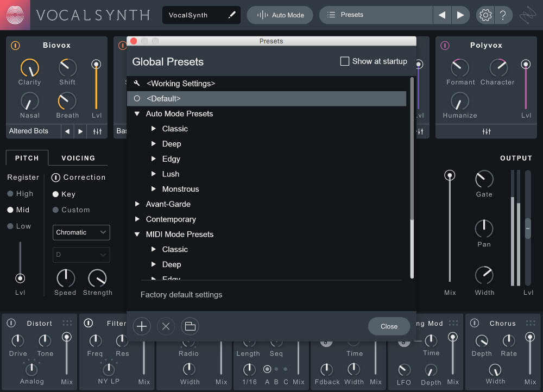The height and width of the screenshot is (392, 543).
Task: Switch to the VOICING tab
Action: pos(77,158)
